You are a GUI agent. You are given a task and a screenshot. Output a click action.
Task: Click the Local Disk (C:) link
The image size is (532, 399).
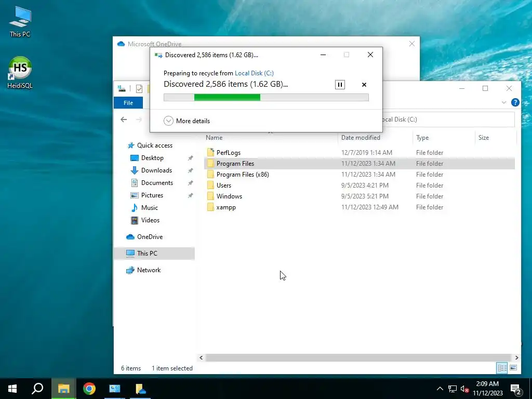coord(254,73)
